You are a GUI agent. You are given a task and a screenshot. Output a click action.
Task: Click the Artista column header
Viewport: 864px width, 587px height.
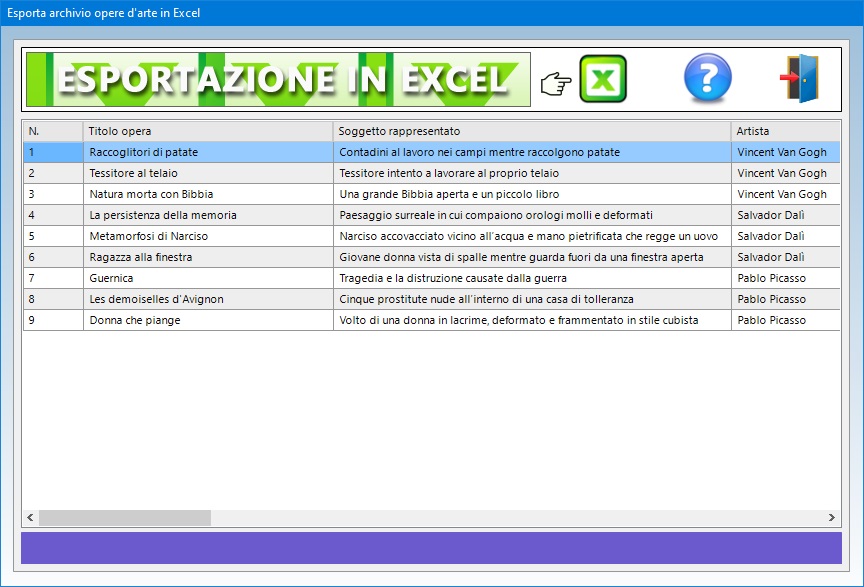pos(784,131)
